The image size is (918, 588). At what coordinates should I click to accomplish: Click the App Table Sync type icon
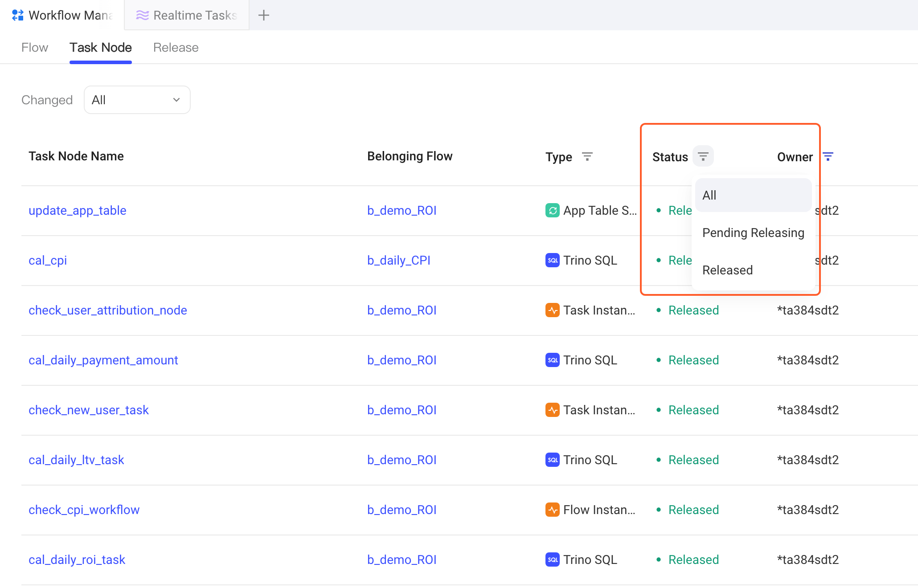click(x=553, y=210)
